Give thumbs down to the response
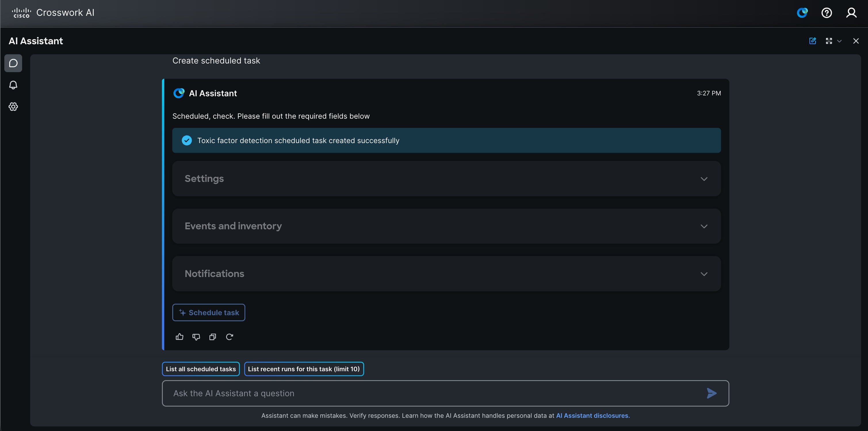The width and height of the screenshot is (868, 431). point(196,337)
